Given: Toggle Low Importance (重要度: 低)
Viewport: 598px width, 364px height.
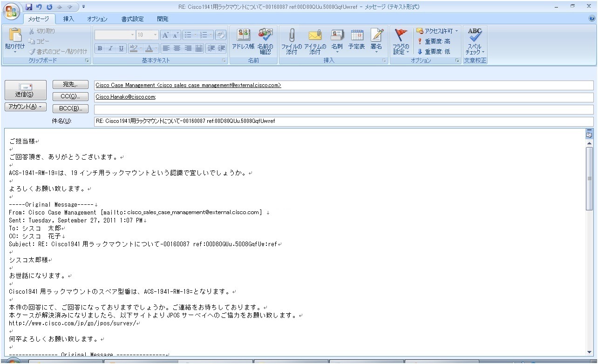Looking at the screenshot, I should 433,52.
